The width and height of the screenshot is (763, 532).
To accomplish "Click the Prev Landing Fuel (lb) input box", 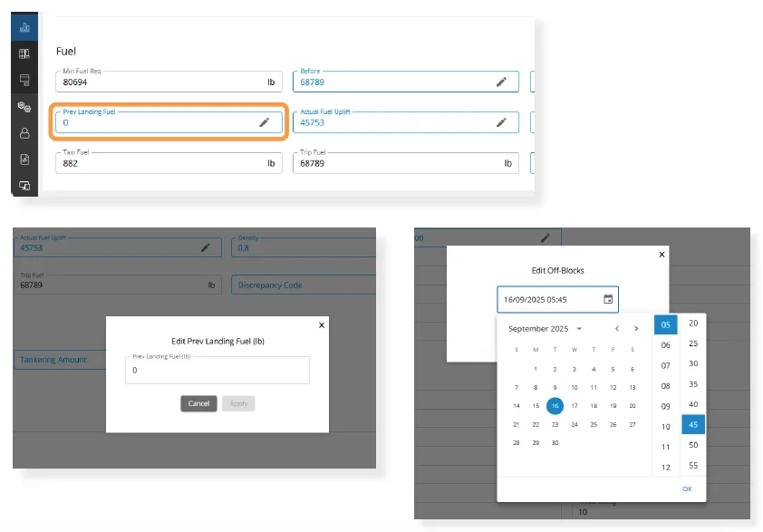I will point(217,370).
